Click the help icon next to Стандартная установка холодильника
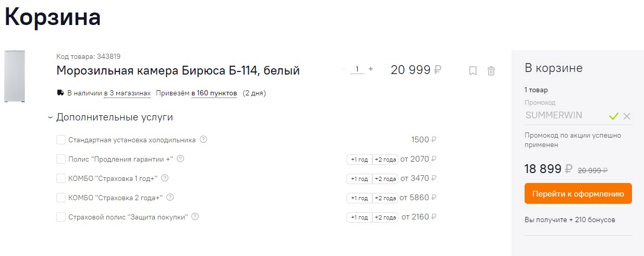The width and height of the screenshot is (644, 256). (x=203, y=140)
